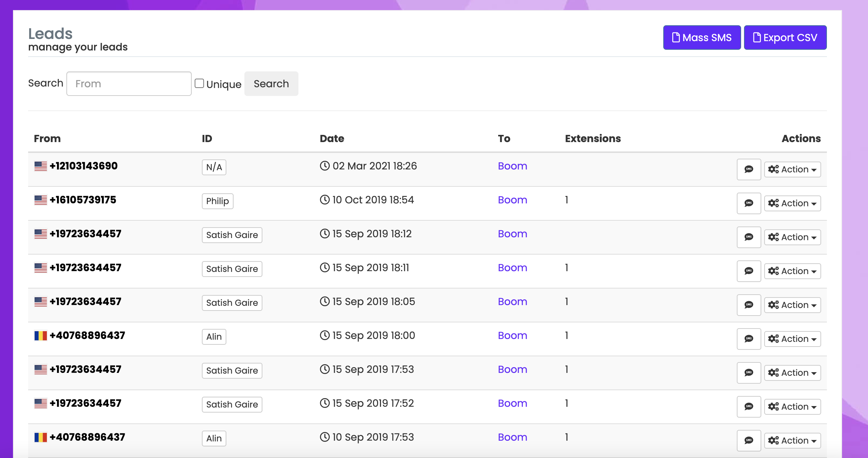The width and height of the screenshot is (868, 458).
Task: Click SMS icon for +12103143690 lead
Action: pos(749,169)
